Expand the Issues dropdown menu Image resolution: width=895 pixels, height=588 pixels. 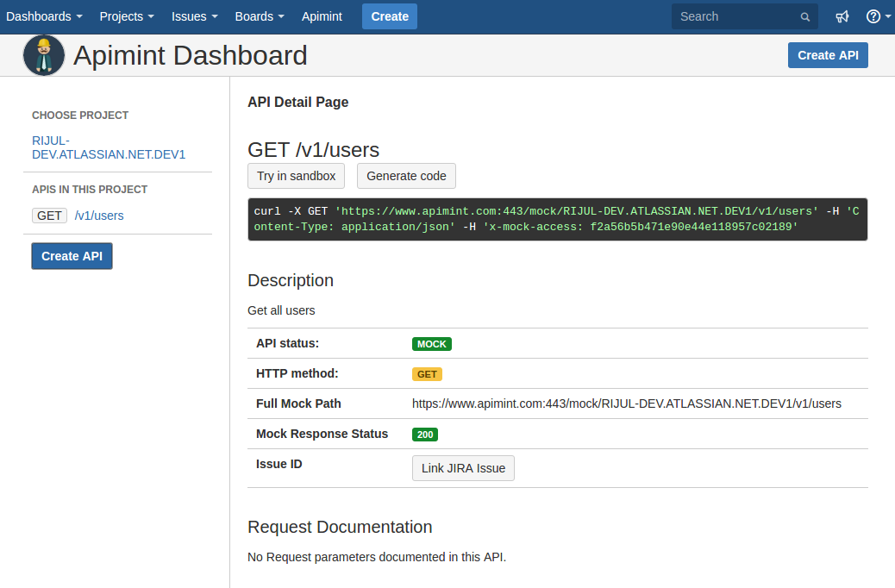pyautogui.click(x=195, y=16)
